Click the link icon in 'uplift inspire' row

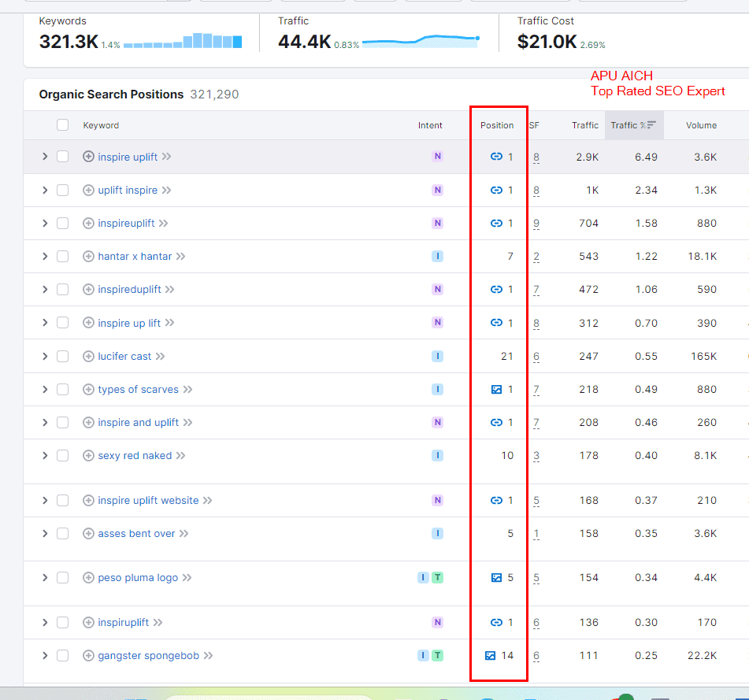coord(496,190)
